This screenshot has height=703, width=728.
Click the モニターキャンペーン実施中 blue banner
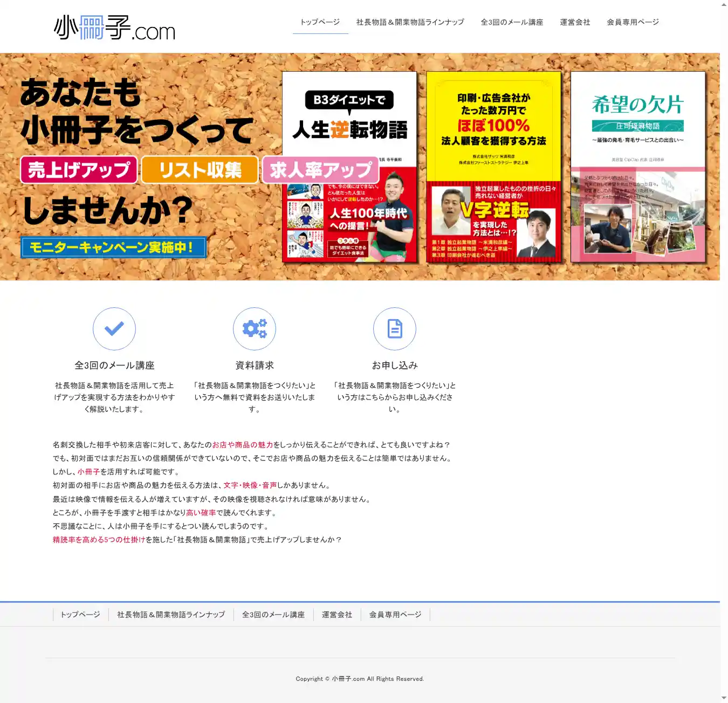[114, 247]
